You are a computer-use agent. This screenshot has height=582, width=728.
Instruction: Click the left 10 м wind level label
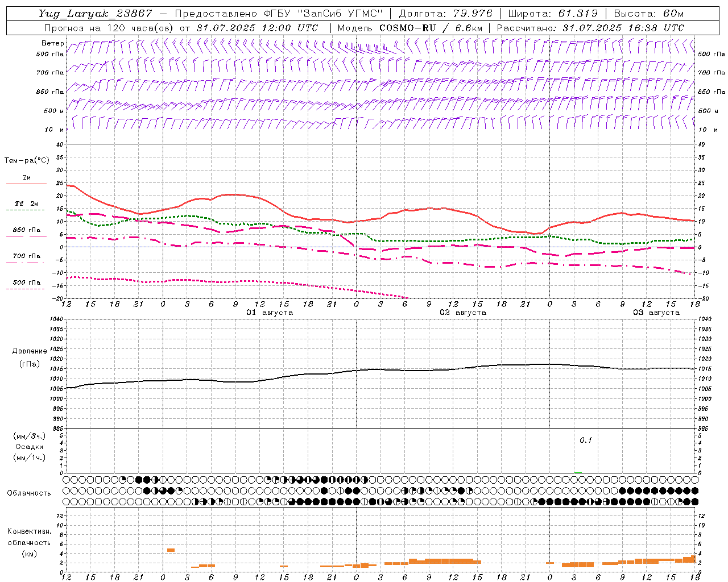(55, 130)
